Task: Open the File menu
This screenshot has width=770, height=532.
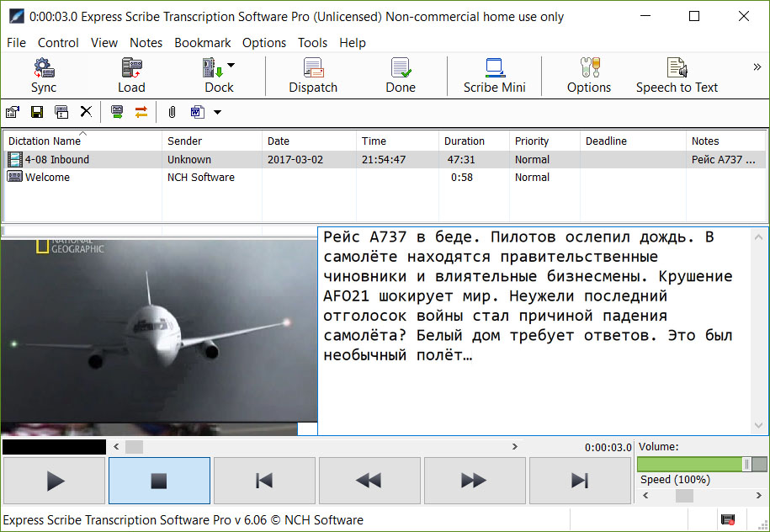Action: tap(16, 43)
